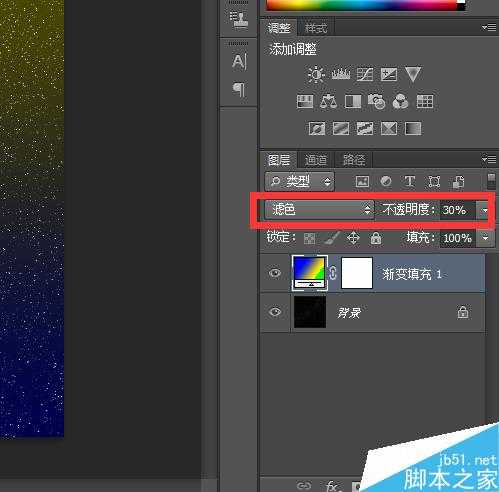Hide the 背景 layer

pos(275,312)
